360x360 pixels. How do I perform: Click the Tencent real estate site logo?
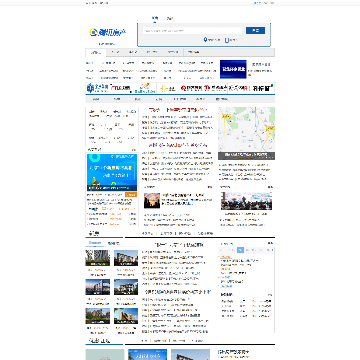click(108, 32)
